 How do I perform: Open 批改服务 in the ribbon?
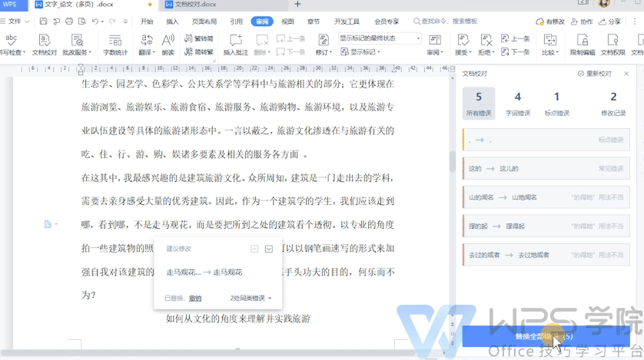tap(77, 45)
